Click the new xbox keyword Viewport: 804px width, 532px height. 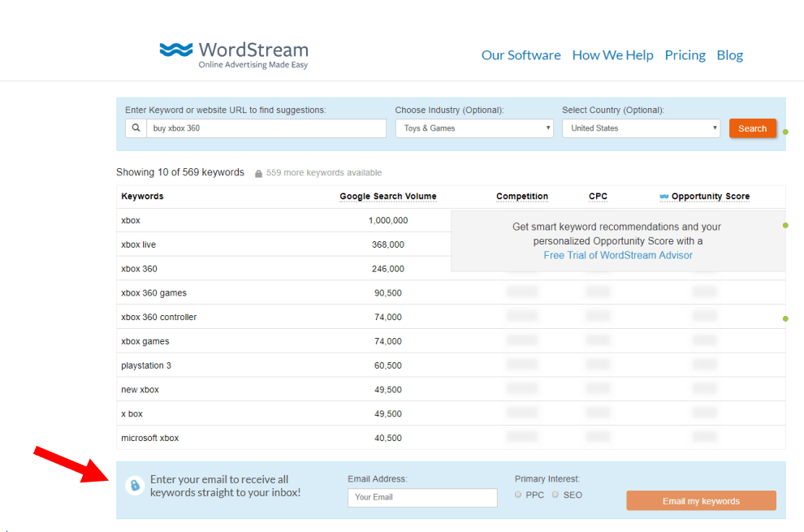tap(140, 390)
